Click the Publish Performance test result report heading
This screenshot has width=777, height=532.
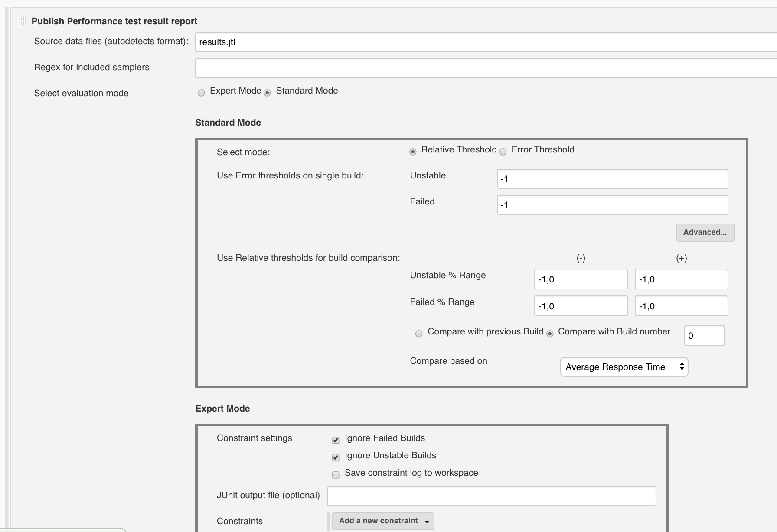(x=114, y=21)
